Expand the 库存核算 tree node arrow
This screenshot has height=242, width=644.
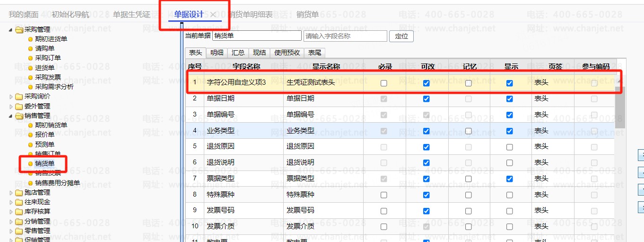coord(12,212)
